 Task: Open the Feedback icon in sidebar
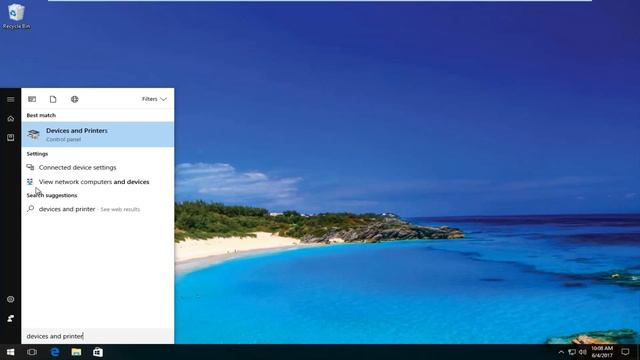[11, 318]
